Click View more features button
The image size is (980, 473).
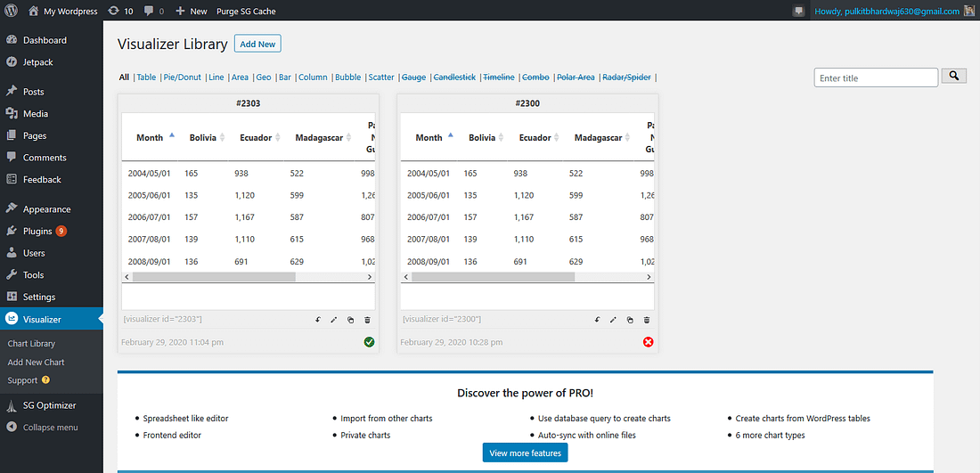[x=525, y=453]
